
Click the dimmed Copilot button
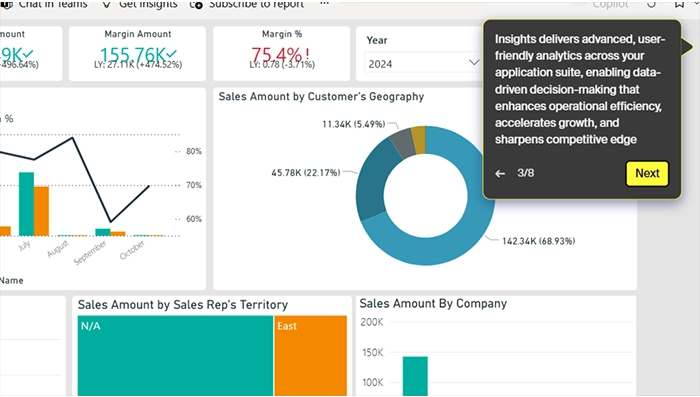609,4
